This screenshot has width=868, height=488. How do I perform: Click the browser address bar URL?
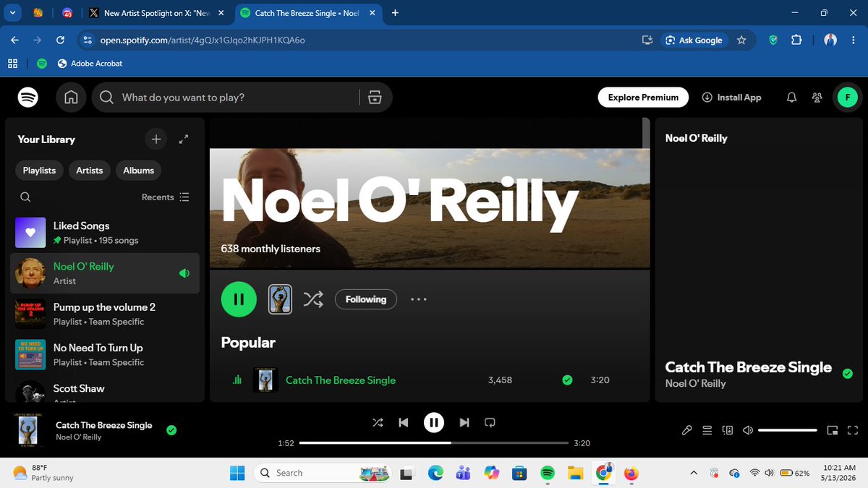coord(203,40)
